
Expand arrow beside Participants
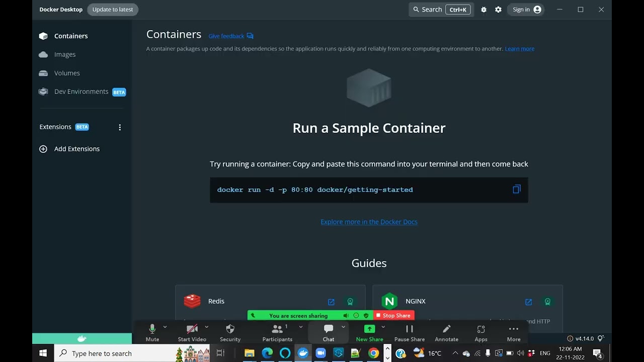[301, 327]
